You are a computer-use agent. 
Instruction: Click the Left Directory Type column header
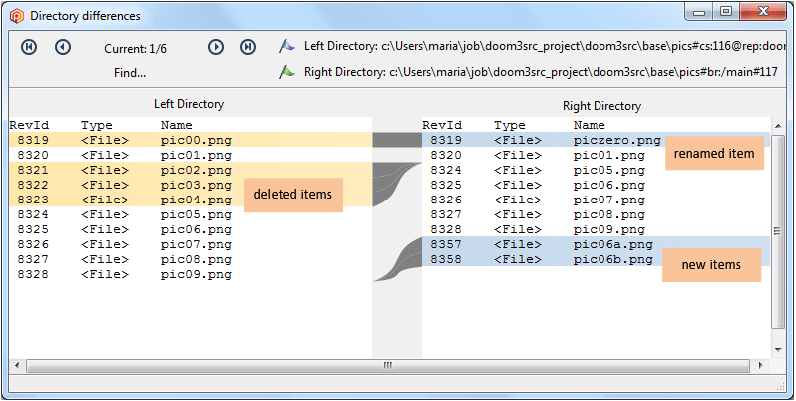96,125
